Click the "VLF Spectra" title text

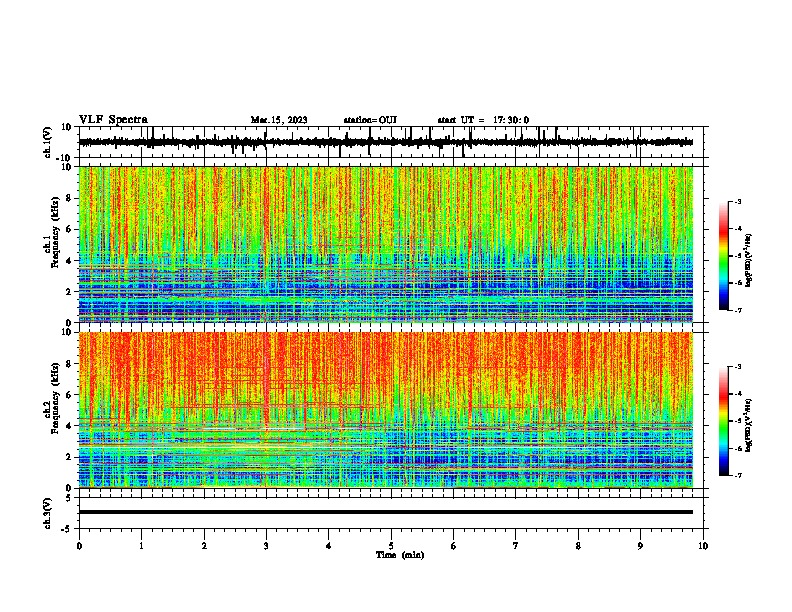pyautogui.click(x=113, y=120)
